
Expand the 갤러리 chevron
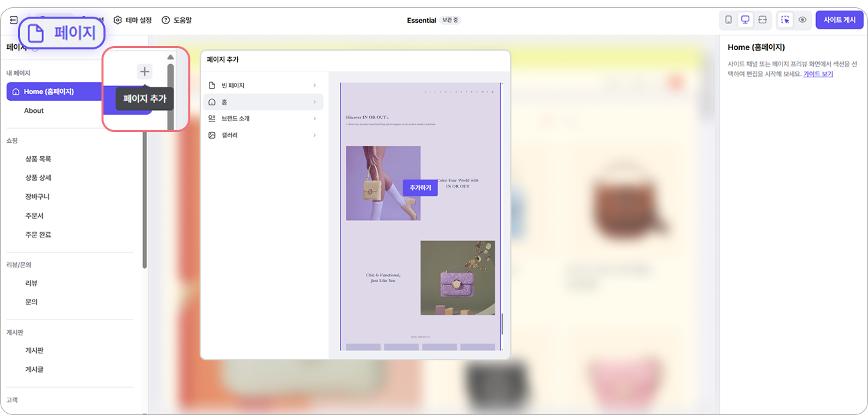click(x=314, y=135)
